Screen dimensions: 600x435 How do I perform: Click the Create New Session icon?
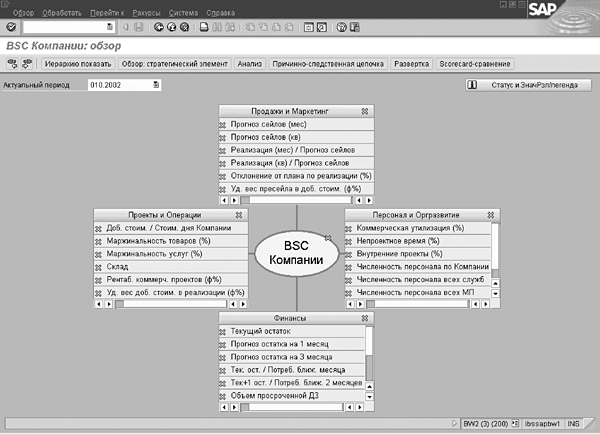(x=309, y=27)
